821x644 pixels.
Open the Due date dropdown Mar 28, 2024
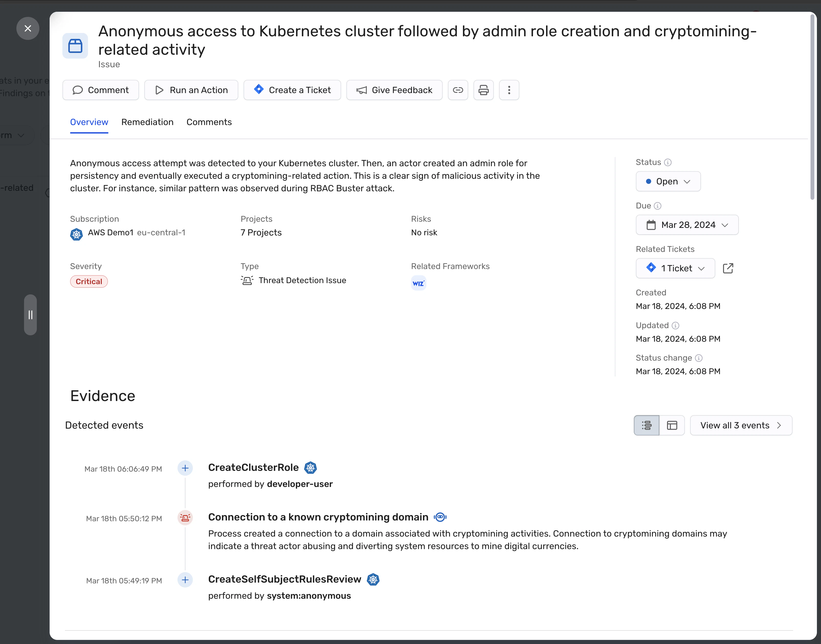(687, 225)
